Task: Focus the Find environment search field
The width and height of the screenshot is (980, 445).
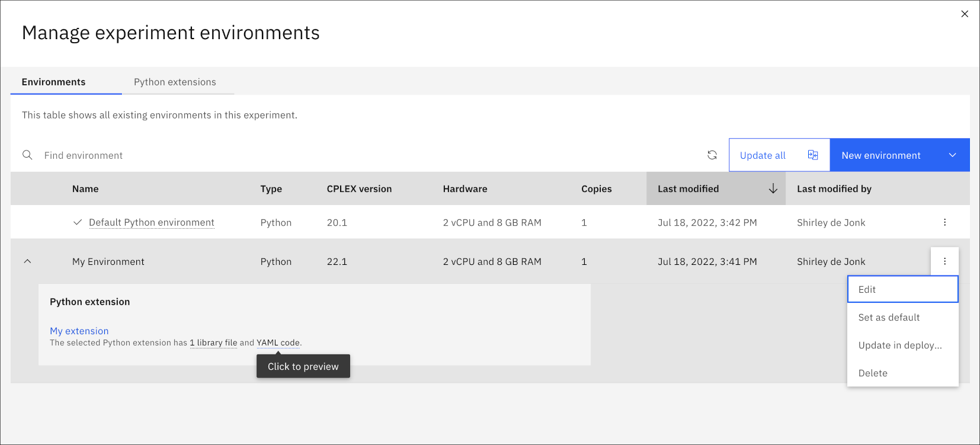Action: pos(356,155)
